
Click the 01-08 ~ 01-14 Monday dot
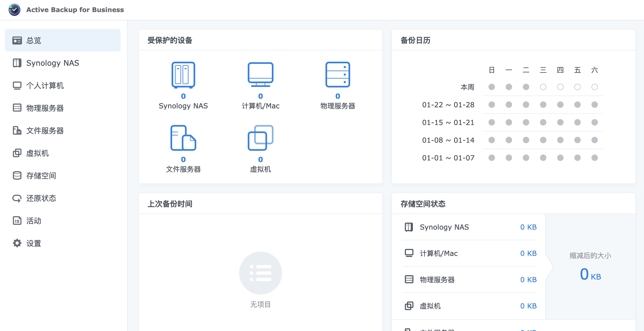pyautogui.click(x=509, y=140)
